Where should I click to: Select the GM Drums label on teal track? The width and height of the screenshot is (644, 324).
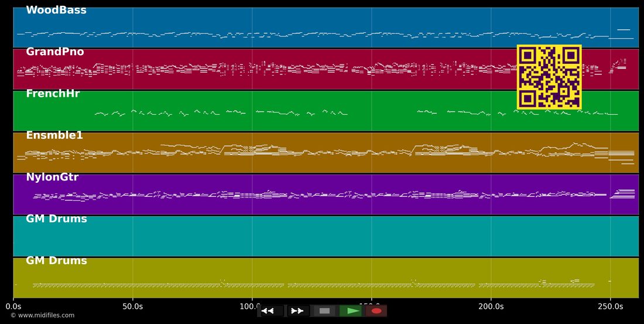[x=56, y=219]
